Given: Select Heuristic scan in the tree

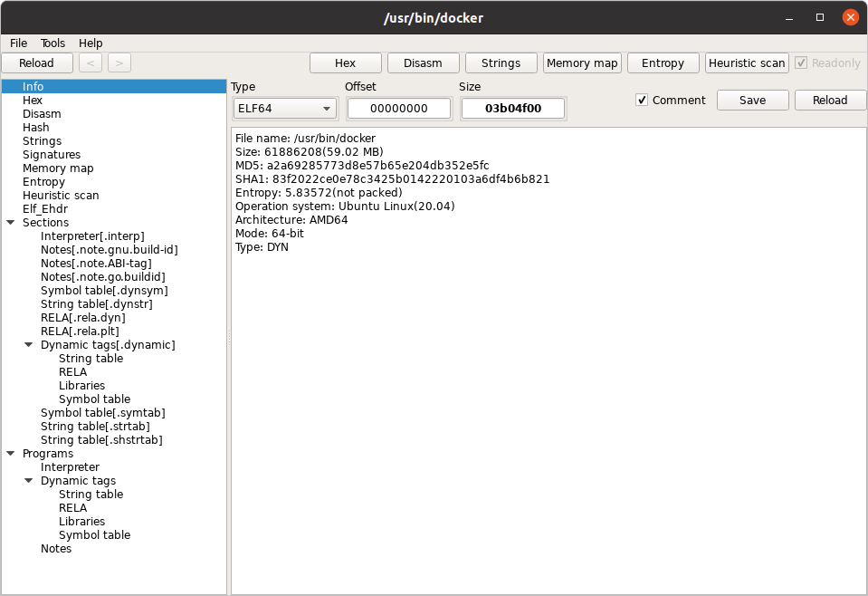Looking at the screenshot, I should (61, 196).
